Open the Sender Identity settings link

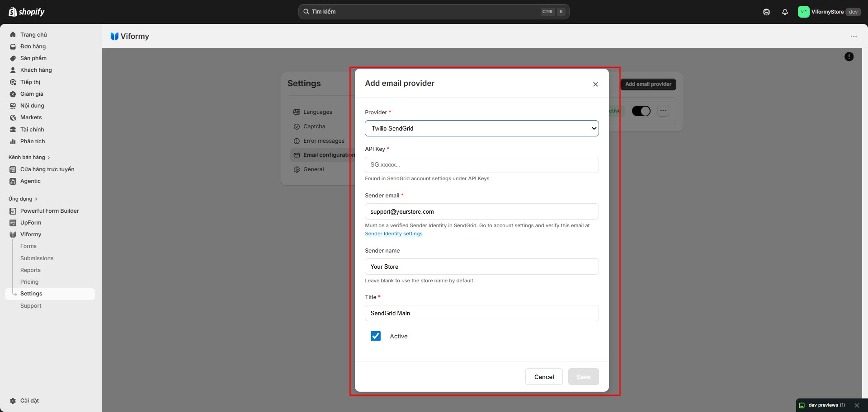393,234
